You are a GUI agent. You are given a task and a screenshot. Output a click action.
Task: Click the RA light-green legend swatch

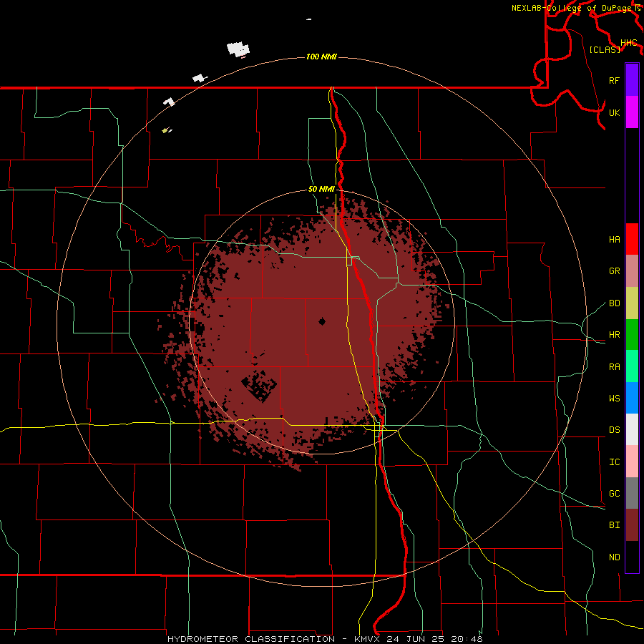[632, 366]
